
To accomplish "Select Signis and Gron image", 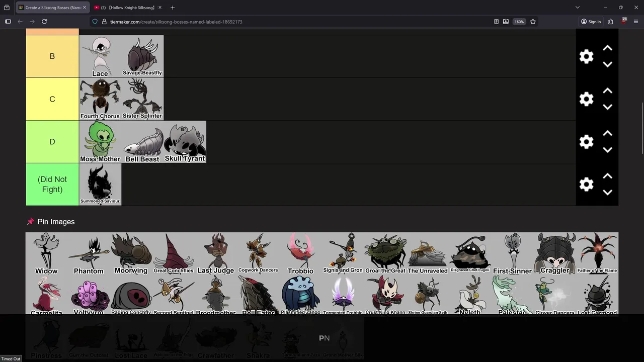I will [x=343, y=253].
